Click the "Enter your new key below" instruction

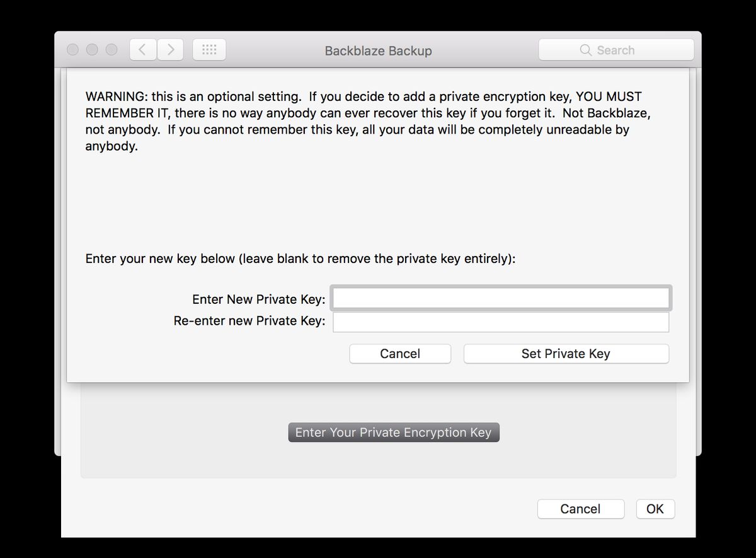pyautogui.click(x=300, y=259)
